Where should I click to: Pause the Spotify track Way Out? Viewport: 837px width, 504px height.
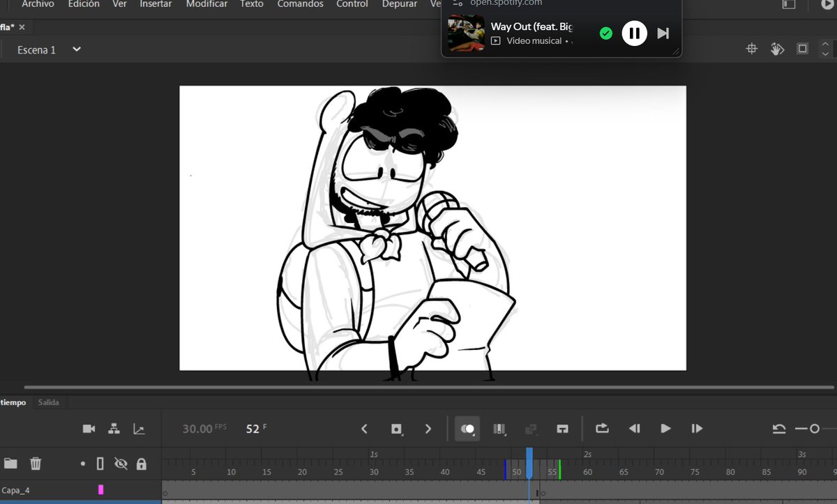[x=634, y=33]
